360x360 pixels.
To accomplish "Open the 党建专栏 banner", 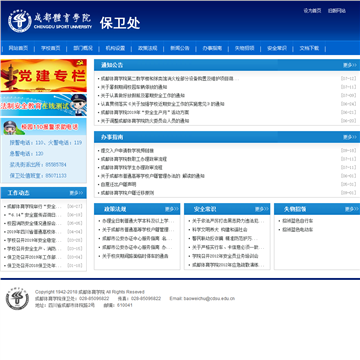I will [43, 76].
